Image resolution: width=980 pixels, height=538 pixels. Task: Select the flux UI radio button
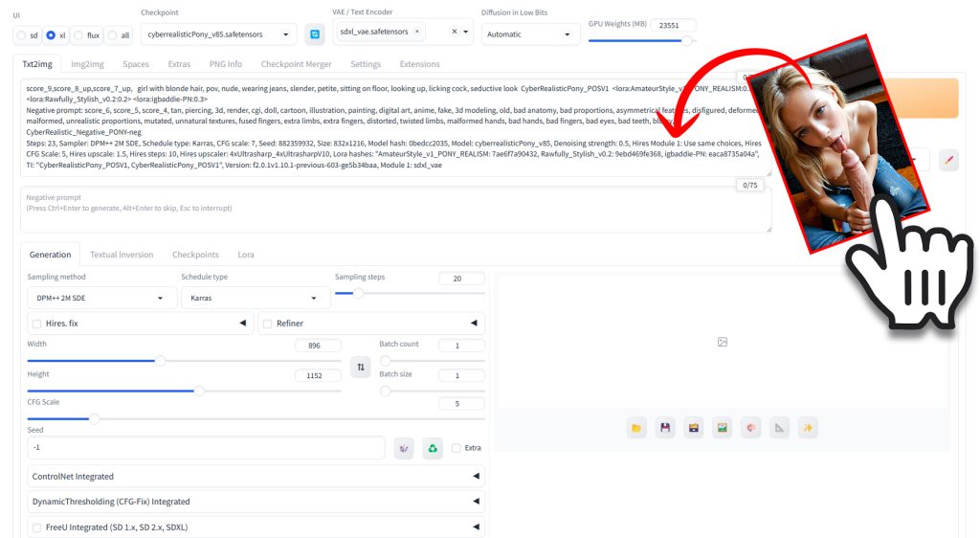79,35
